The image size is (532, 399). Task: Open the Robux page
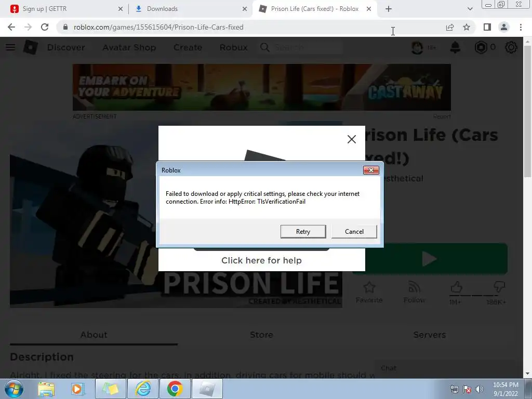(233, 47)
